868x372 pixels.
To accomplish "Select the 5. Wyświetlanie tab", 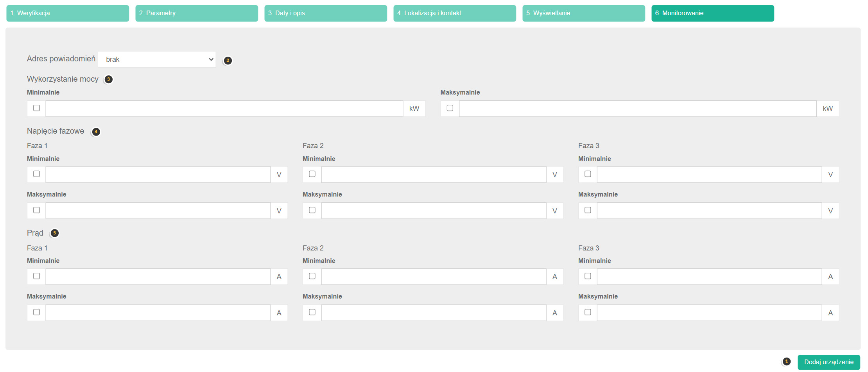I will tap(584, 13).
